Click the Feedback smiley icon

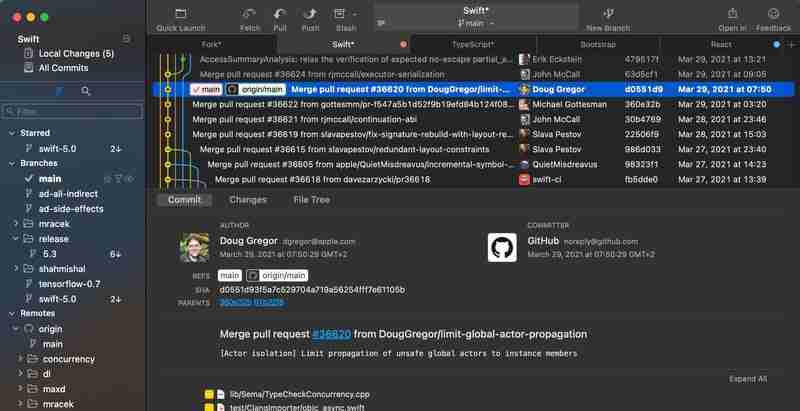click(x=773, y=14)
